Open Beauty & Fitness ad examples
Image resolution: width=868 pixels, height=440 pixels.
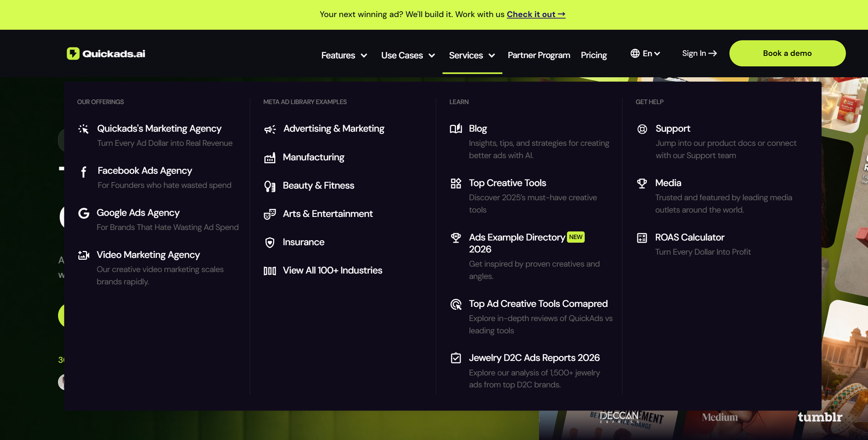pyautogui.click(x=318, y=185)
